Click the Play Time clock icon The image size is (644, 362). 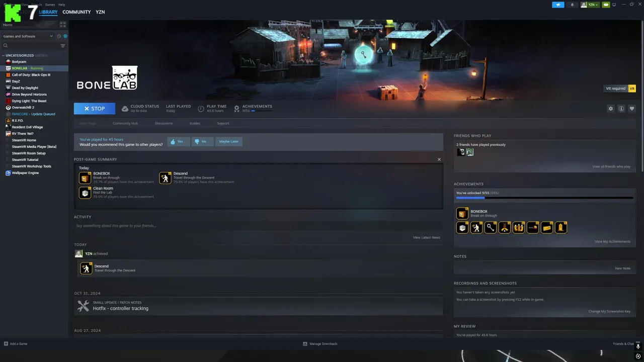pyautogui.click(x=201, y=109)
